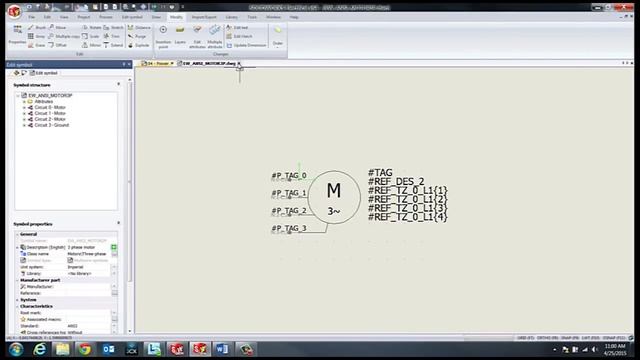Select the Rotate tool
Image resolution: width=640 pixels, height=360 pixels.
(91, 27)
